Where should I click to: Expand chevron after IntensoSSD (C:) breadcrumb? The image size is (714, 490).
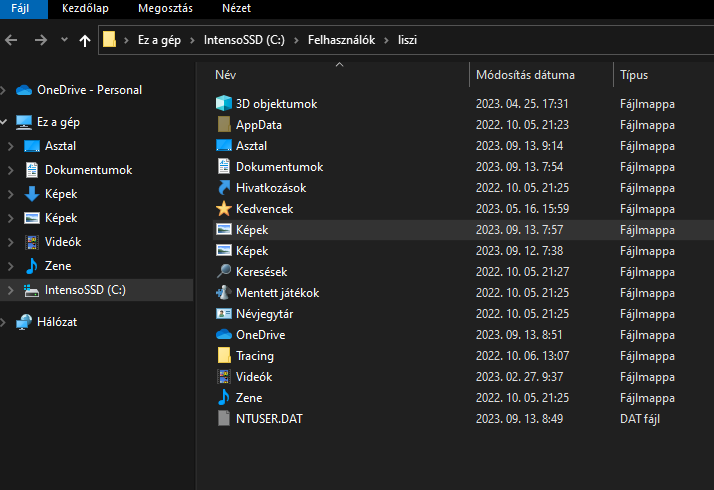tap(296, 41)
